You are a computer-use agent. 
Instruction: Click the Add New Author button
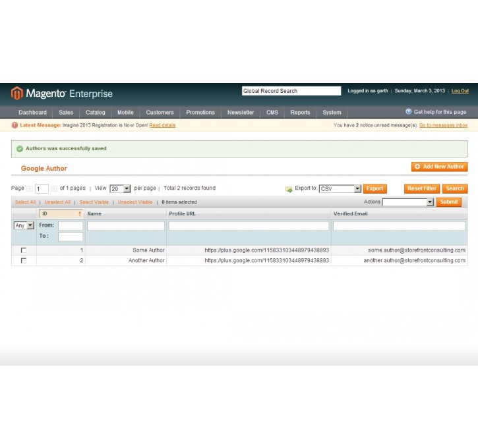[439, 167]
